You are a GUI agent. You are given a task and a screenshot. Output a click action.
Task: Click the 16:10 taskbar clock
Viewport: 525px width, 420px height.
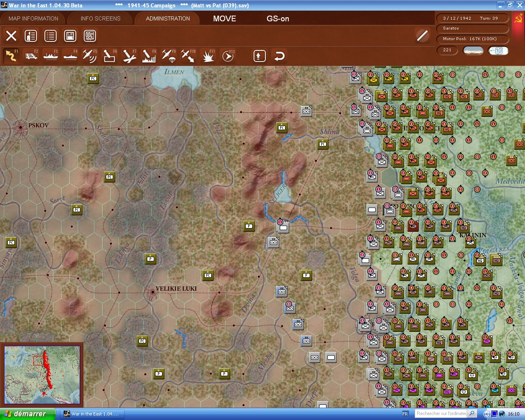pyautogui.click(x=514, y=414)
